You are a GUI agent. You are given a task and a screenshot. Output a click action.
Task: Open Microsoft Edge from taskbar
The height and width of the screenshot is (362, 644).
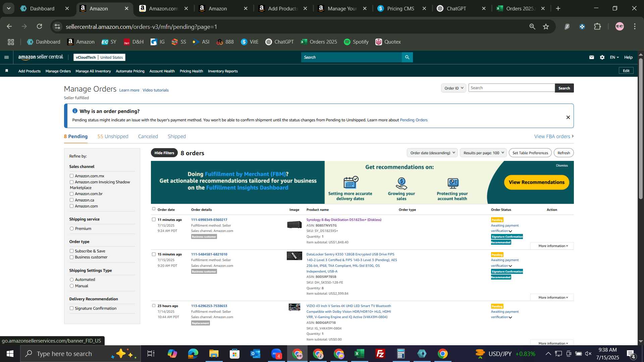coord(193,354)
